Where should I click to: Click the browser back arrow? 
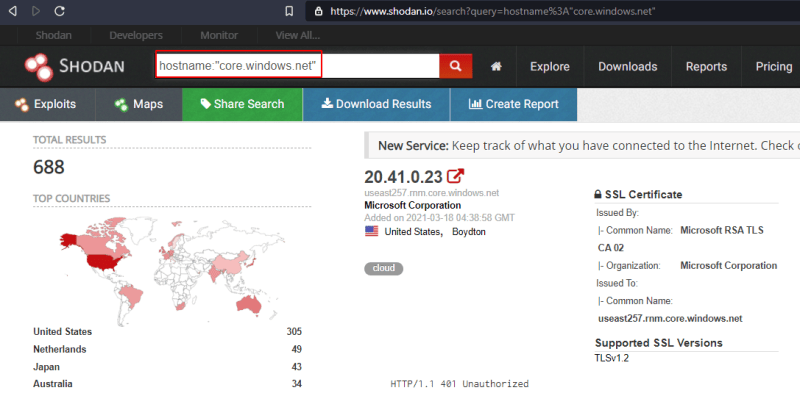[x=13, y=11]
